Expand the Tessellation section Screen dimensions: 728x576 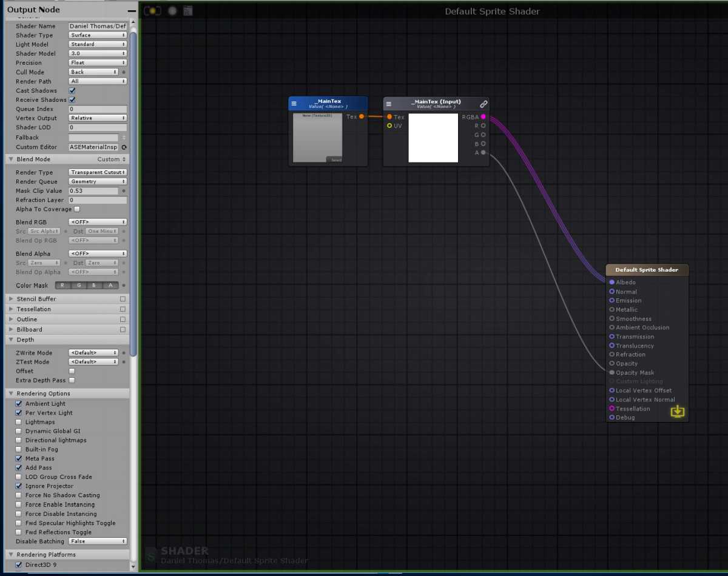click(x=10, y=309)
